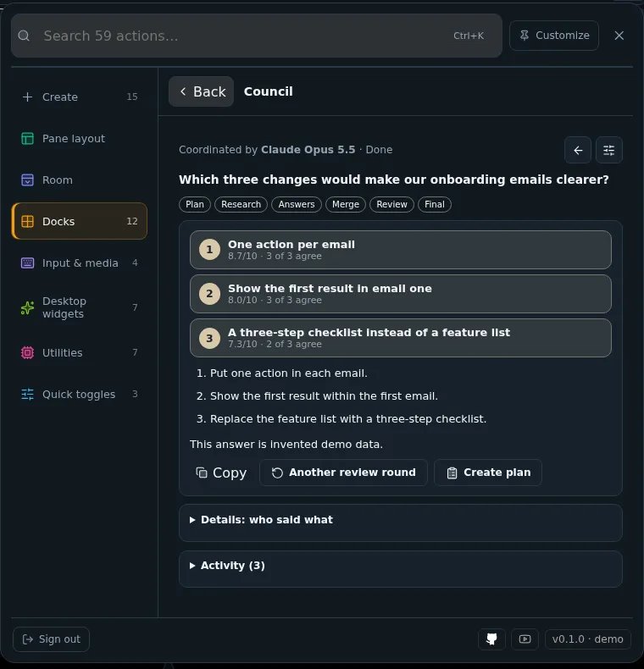Open the video demo icon button
Screen dimensions: 644x669
click(525, 639)
